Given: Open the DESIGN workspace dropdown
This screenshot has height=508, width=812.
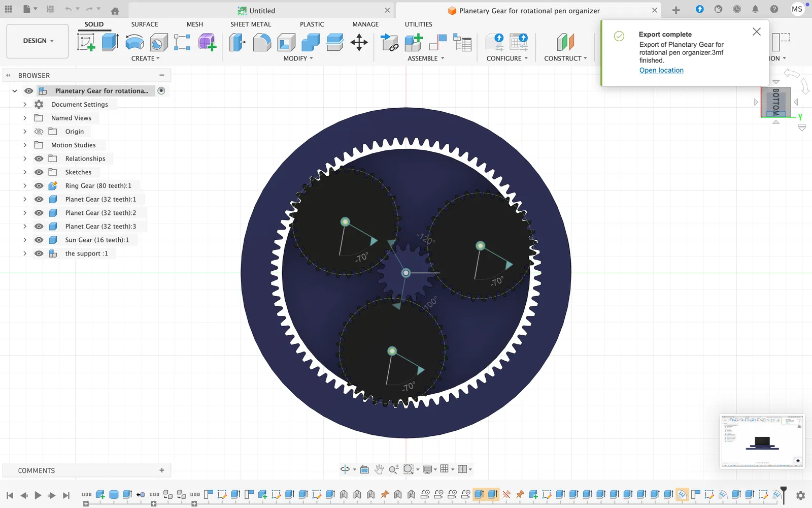Looking at the screenshot, I should pos(38,41).
